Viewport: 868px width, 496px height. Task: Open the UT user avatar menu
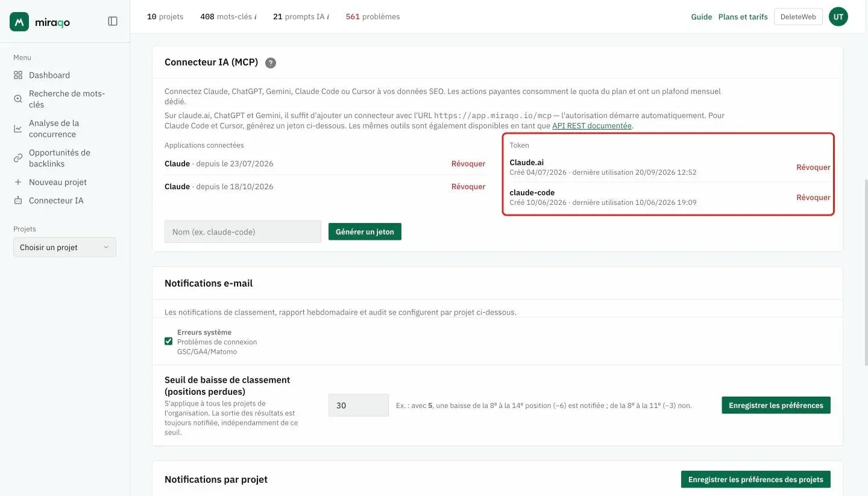pos(838,17)
